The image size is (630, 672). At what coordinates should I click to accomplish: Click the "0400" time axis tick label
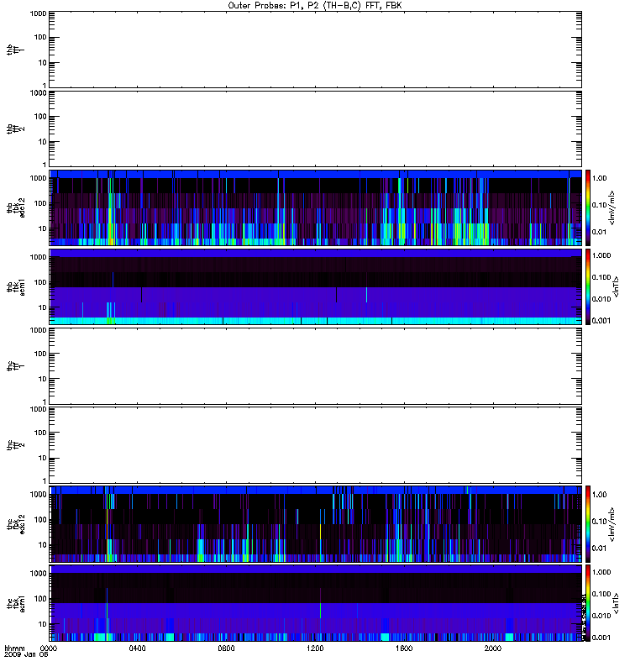point(138,648)
